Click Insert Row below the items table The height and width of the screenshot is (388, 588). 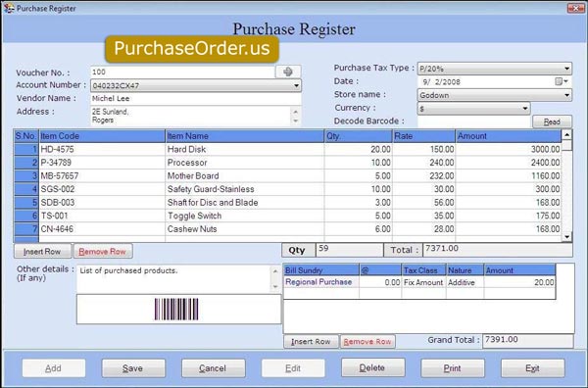click(42, 251)
